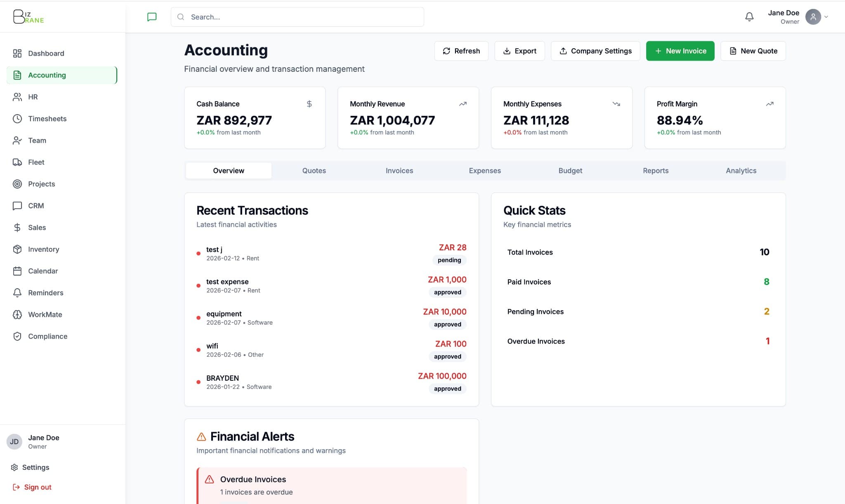The image size is (845, 504).
Task: Open the Dashboard from the sidebar
Action: tap(45, 53)
